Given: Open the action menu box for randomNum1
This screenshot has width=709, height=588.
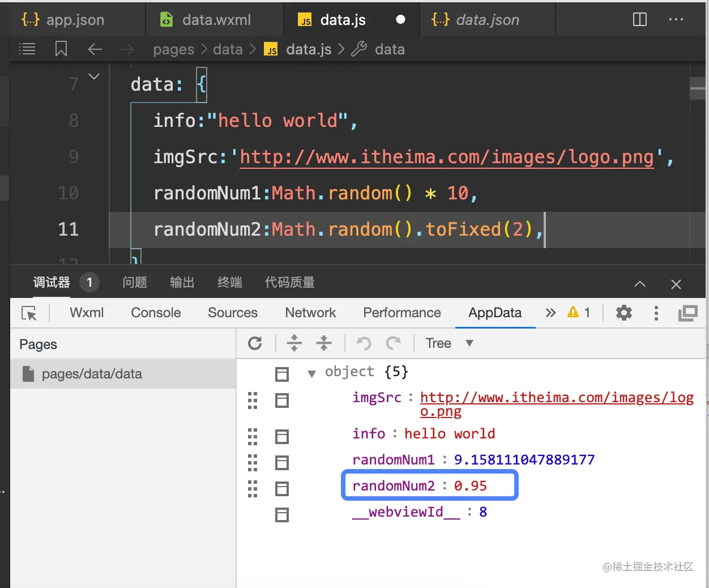Looking at the screenshot, I should [281, 462].
